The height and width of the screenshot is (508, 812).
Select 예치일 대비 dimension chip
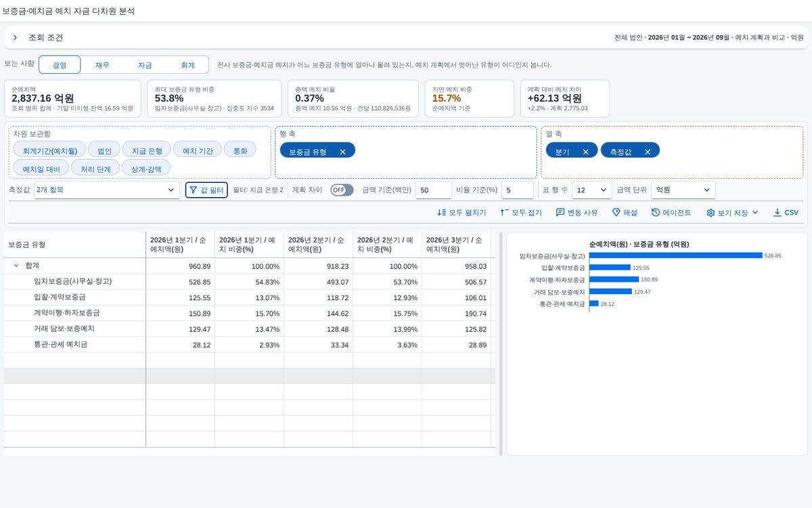coord(41,168)
